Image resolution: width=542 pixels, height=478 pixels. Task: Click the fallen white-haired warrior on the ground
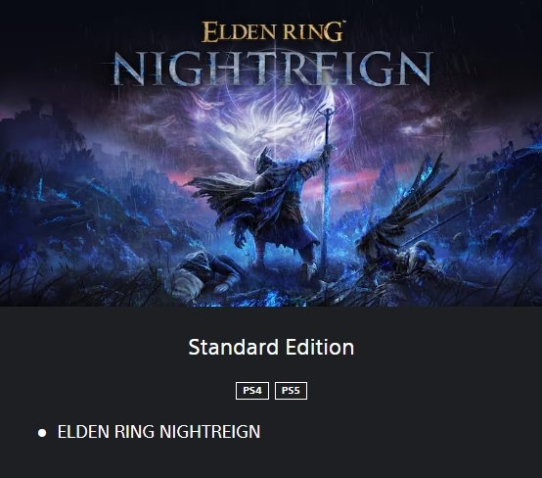pyautogui.click(x=204, y=273)
